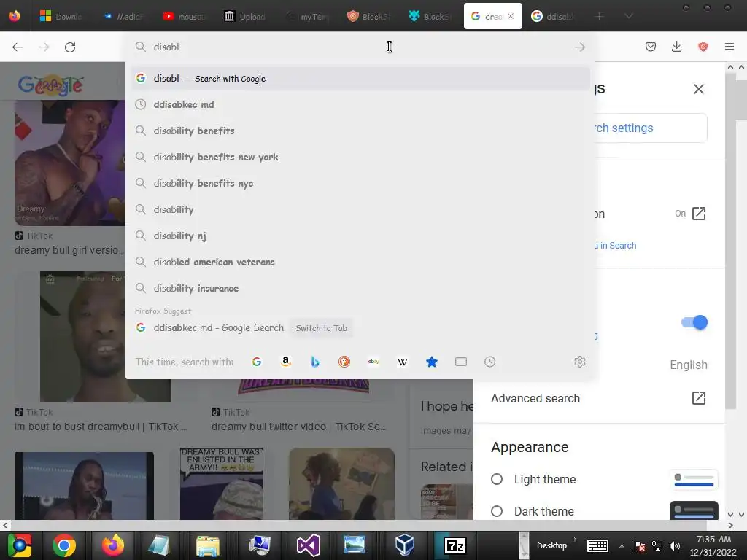Click the red shield extension icon
The width and height of the screenshot is (747, 560).
(703, 47)
